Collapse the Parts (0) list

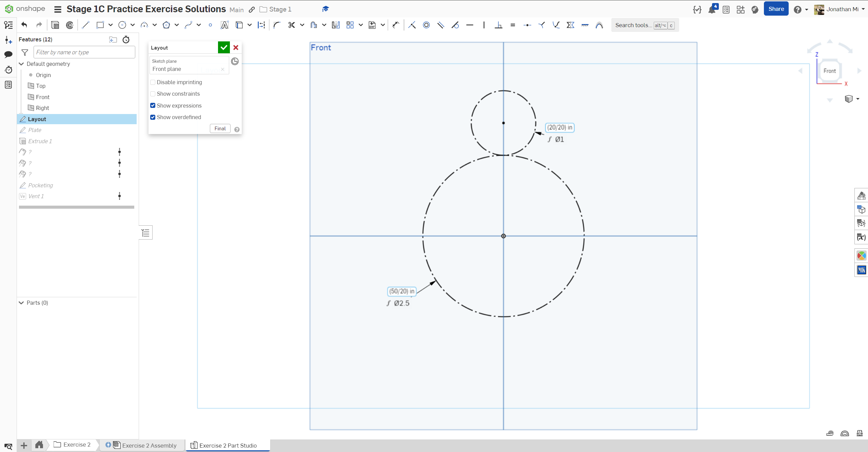(21, 303)
